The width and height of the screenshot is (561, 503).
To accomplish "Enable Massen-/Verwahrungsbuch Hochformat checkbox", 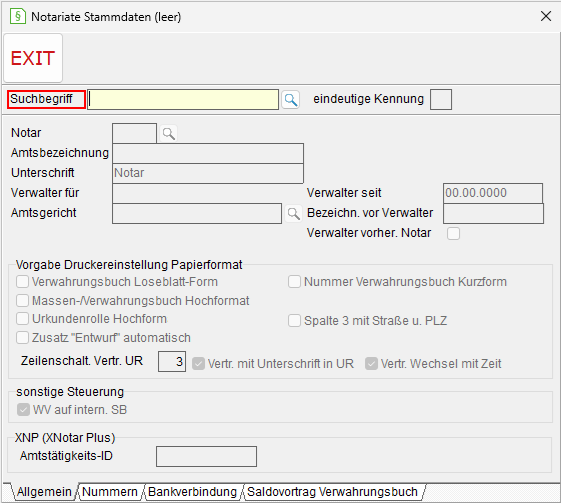I will pyautogui.click(x=22, y=301).
